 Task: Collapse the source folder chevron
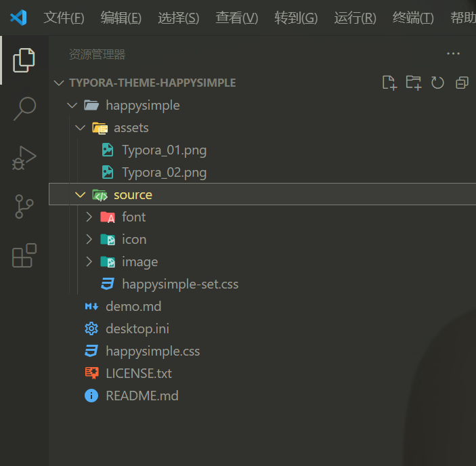click(x=80, y=195)
